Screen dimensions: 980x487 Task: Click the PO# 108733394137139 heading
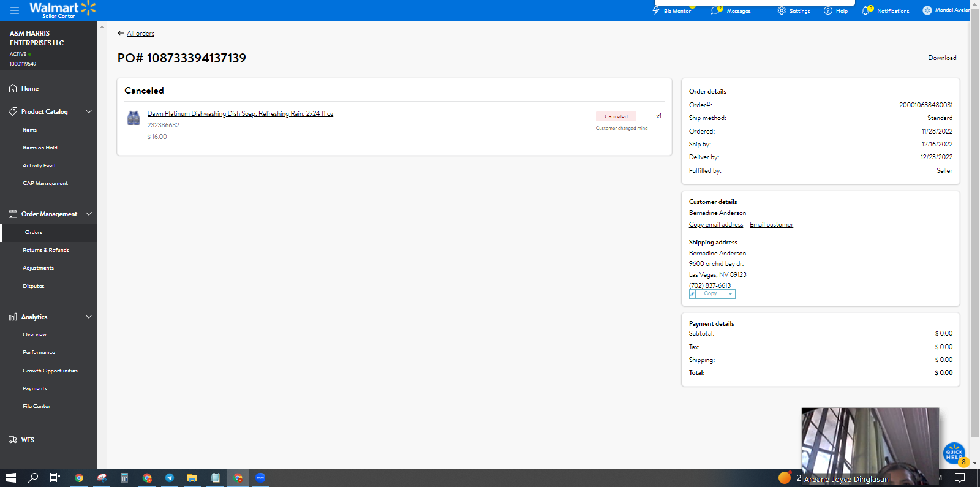[x=182, y=58]
